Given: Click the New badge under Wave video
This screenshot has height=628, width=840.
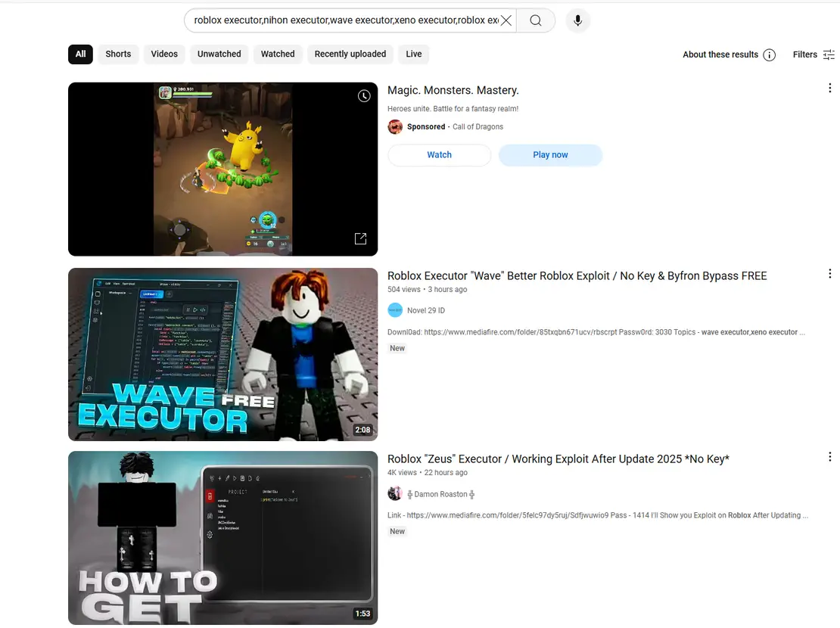Looking at the screenshot, I should [x=397, y=348].
